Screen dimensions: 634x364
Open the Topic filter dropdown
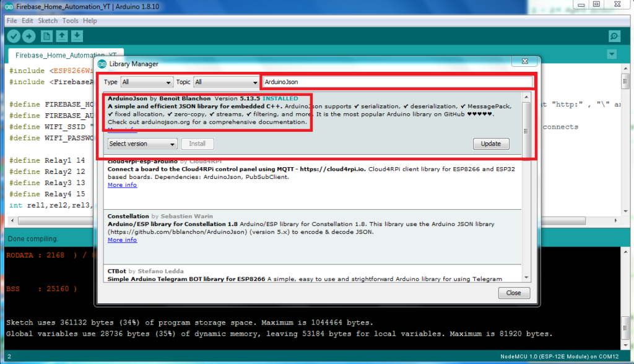[226, 82]
